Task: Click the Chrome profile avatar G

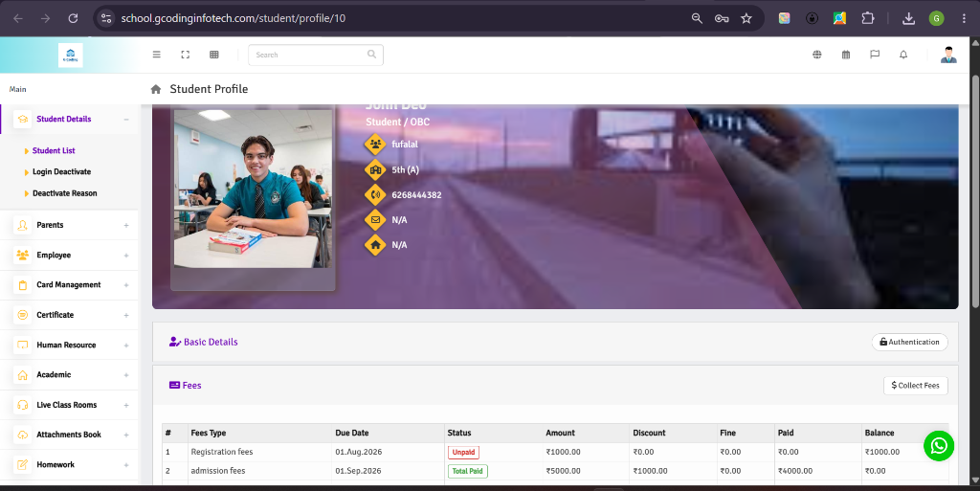Action: [936, 19]
